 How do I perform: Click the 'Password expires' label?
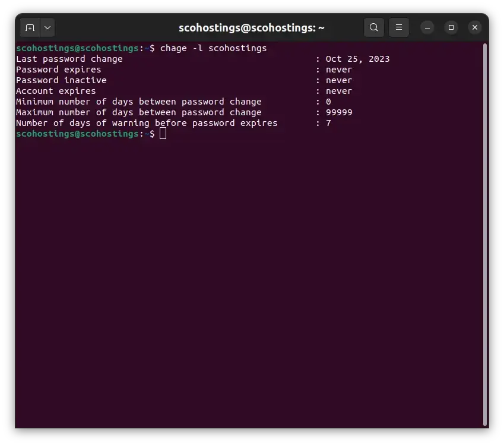[59, 70]
